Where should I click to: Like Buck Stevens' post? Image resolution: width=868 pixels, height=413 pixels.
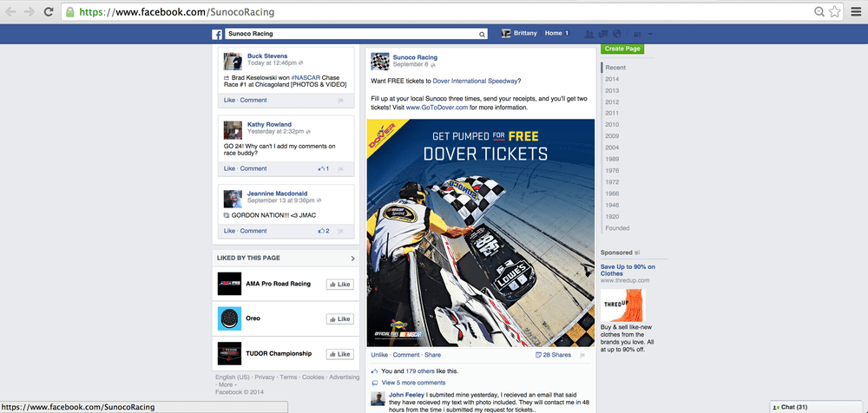(229, 100)
